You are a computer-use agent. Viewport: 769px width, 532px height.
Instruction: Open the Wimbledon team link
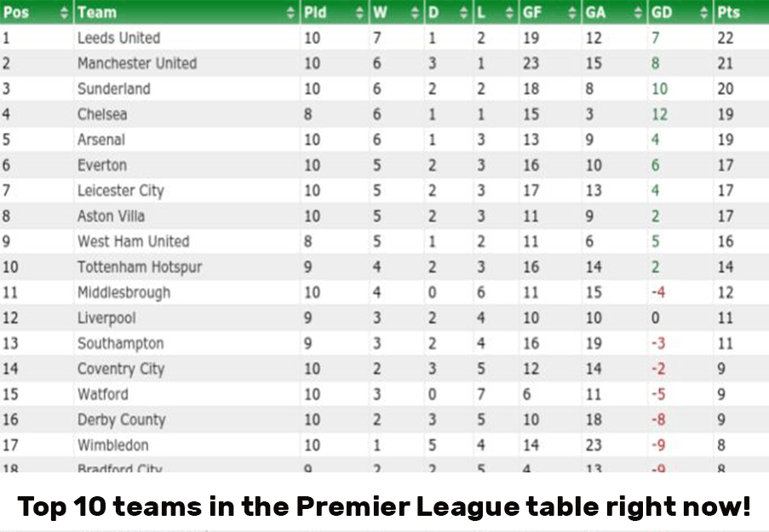(x=112, y=445)
